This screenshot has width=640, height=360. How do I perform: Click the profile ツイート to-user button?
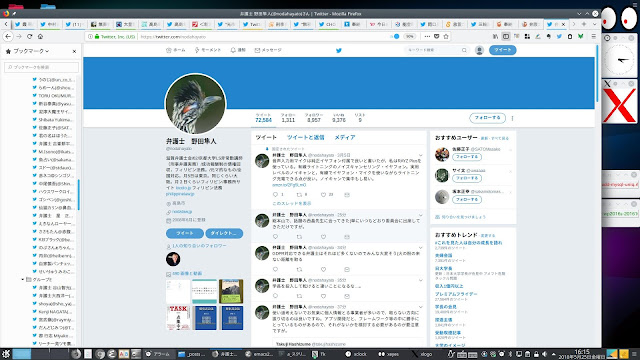(184, 233)
